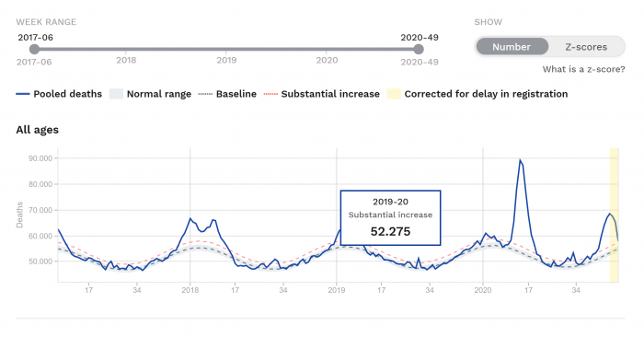Click the 2020 spring peak on chart
644x337 pixels.
click(x=520, y=160)
